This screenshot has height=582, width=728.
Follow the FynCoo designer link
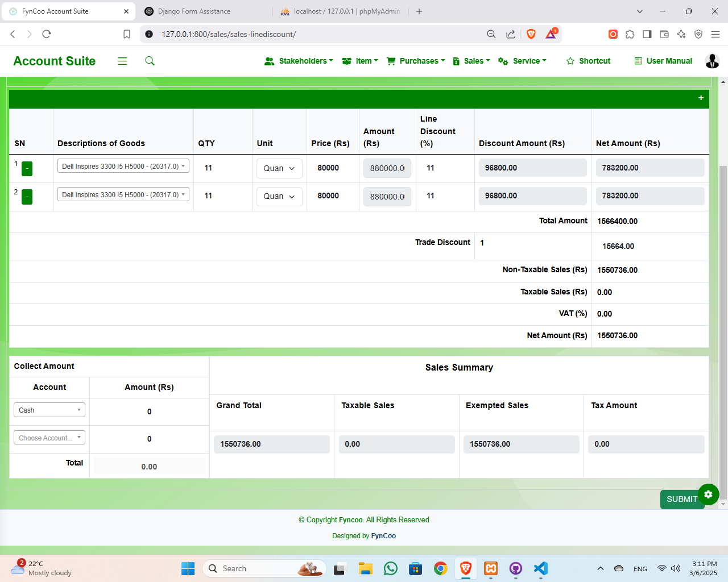pos(383,535)
